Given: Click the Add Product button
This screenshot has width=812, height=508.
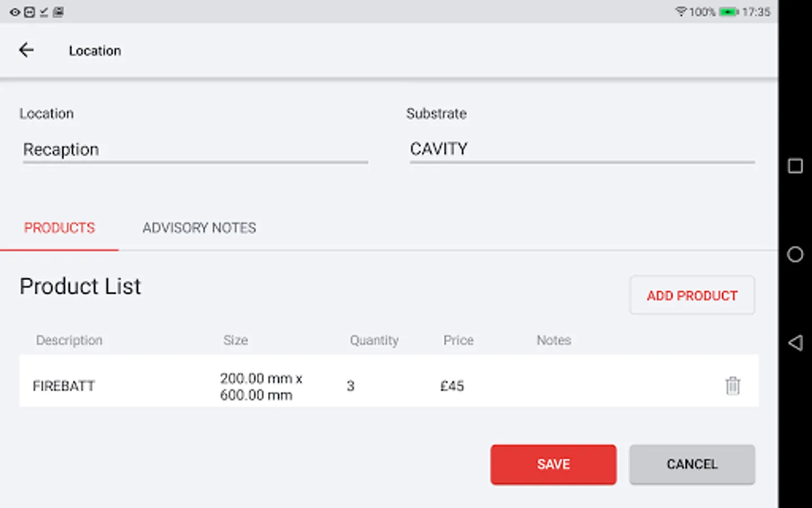Looking at the screenshot, I should pyautogui.click(x=692, y=295).
